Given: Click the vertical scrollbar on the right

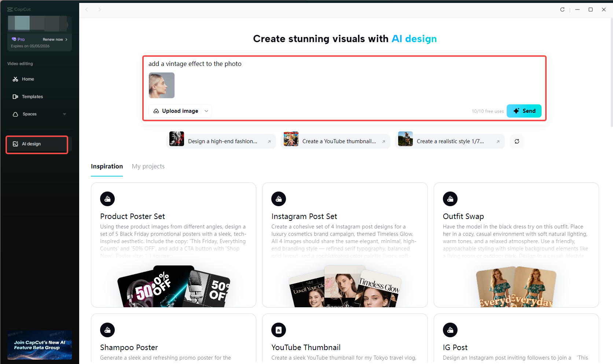Looking at the screenshot, I should click(x=611, y=72).
